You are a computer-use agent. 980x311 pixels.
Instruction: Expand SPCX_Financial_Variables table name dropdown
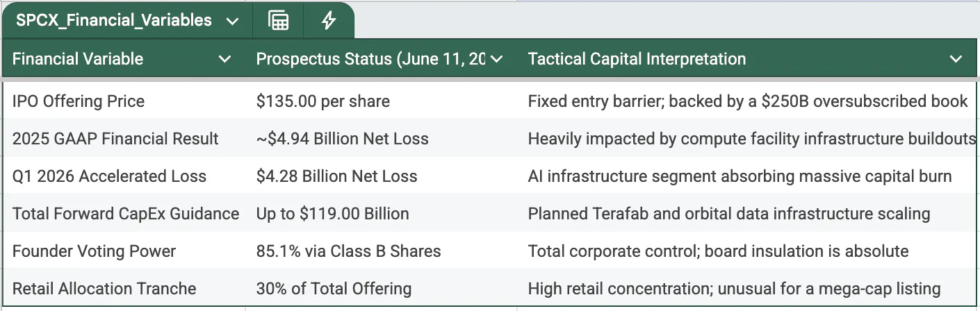click(232, 21)
